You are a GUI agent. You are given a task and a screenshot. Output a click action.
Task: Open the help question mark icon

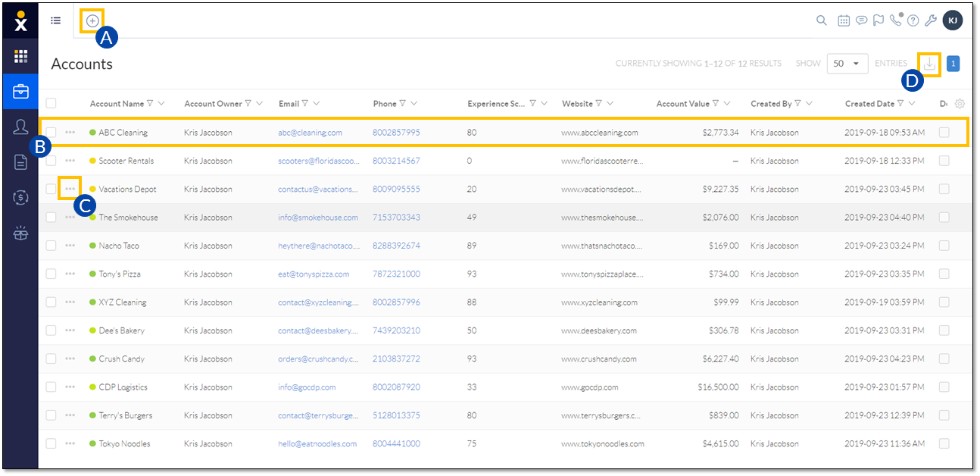(913, 20)
